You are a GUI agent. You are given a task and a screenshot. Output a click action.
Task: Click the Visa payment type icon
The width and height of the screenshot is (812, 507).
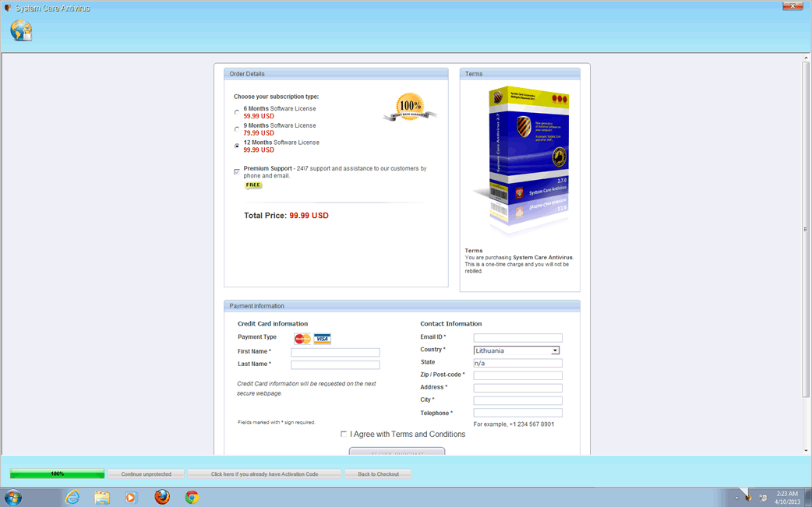[322, 339]
